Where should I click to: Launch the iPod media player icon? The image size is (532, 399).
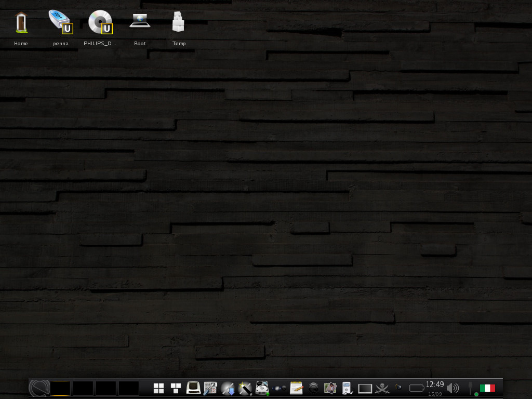coord(347,388)
